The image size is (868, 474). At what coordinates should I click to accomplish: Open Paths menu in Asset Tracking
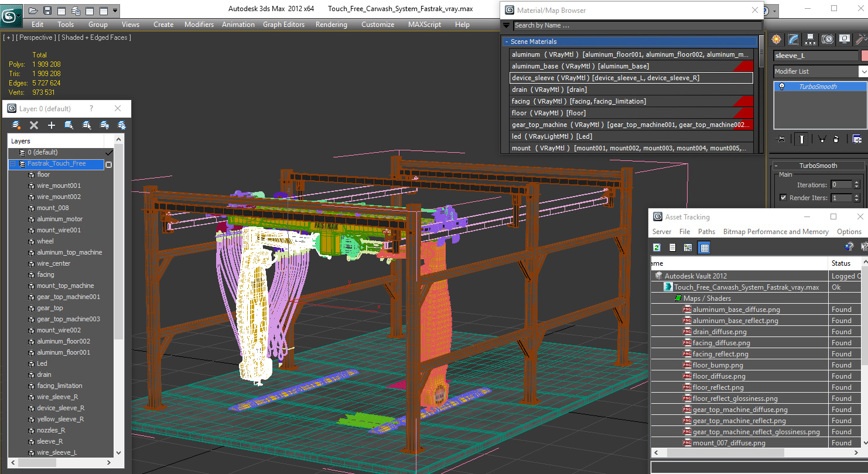(x=706, y=232)
